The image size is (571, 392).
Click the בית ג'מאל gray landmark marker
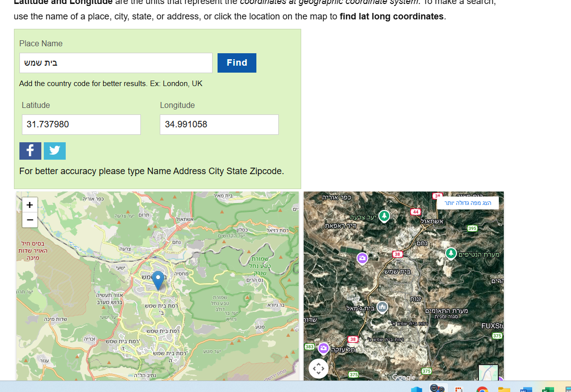coord(382,307)
